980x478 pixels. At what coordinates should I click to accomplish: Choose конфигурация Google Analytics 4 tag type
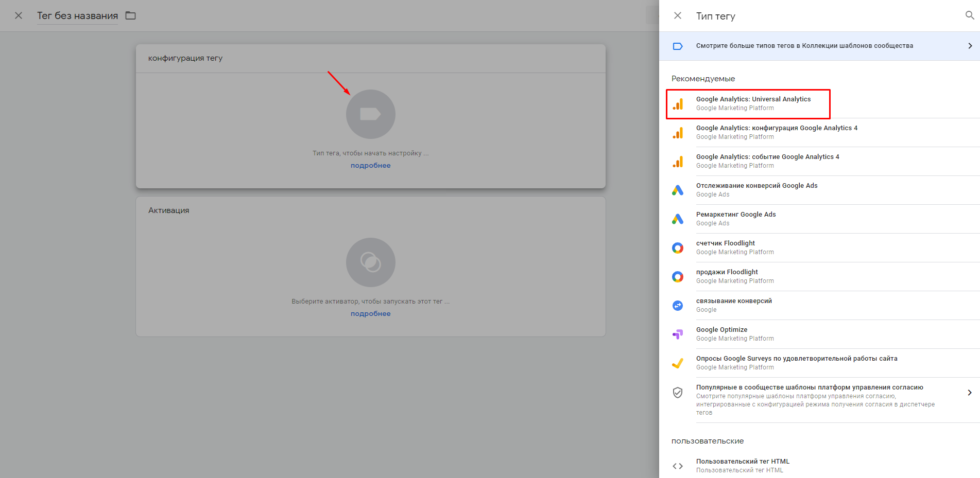(776, 132)
